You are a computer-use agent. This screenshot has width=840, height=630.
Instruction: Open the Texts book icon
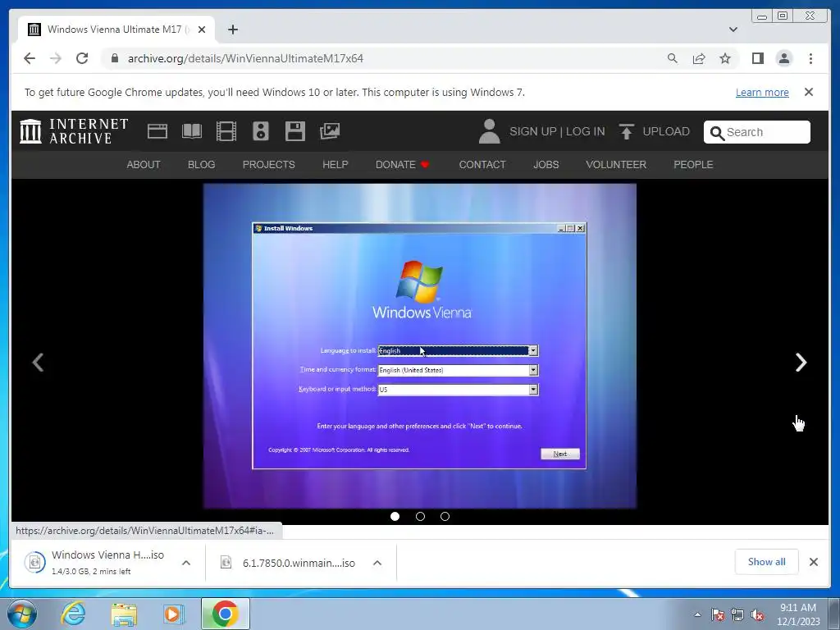[192, 131]
